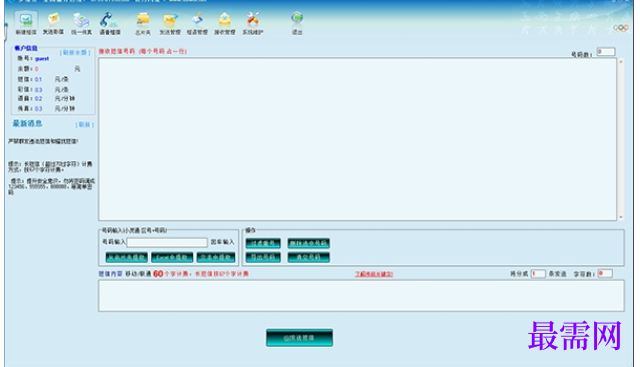Open the New SMS (新建短信) toolbar icon
The image size is (640, 367).
point(26,23)
